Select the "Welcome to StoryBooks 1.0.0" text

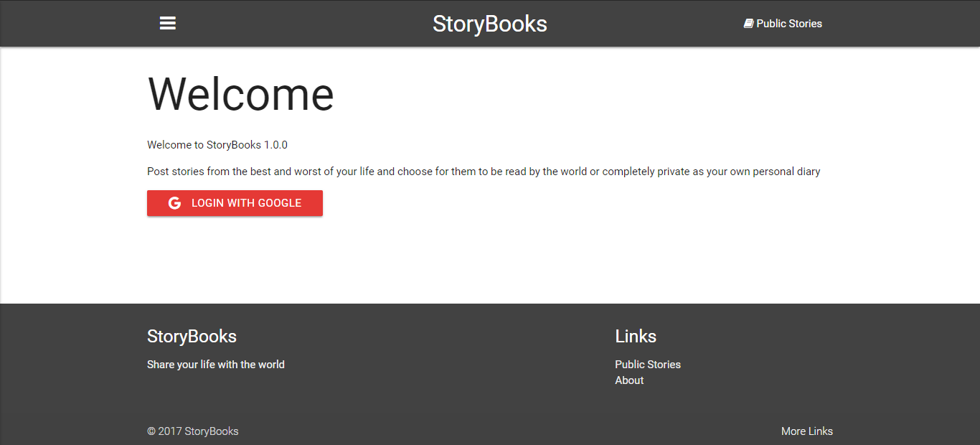pyautogui.click(x=217, y=145)
